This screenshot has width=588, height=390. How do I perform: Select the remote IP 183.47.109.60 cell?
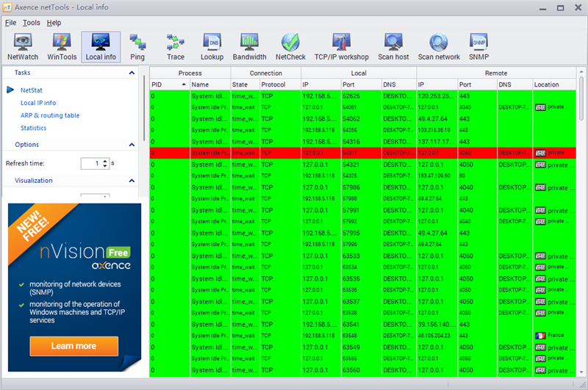[x=437, y=176]
